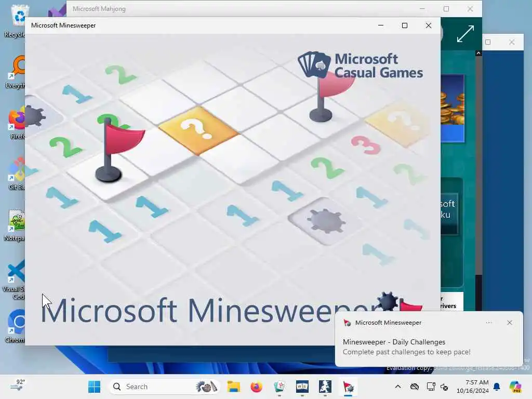Viewport: 532px width, 399px height.
Task: Close the rearmost blue window
Action: click(512, 42)
